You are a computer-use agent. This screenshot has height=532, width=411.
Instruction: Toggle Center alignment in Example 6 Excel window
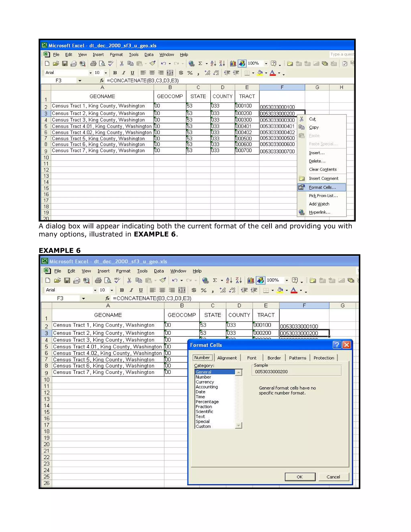162,290
